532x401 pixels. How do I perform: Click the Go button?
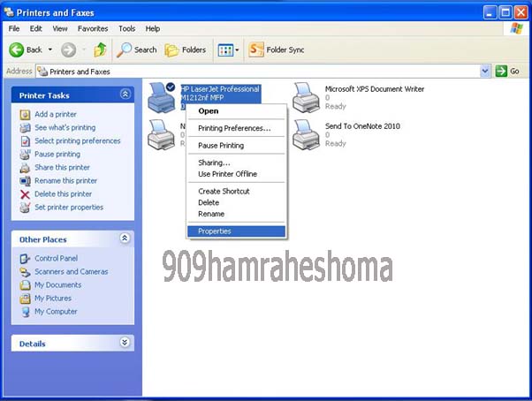tap(507, 72)
